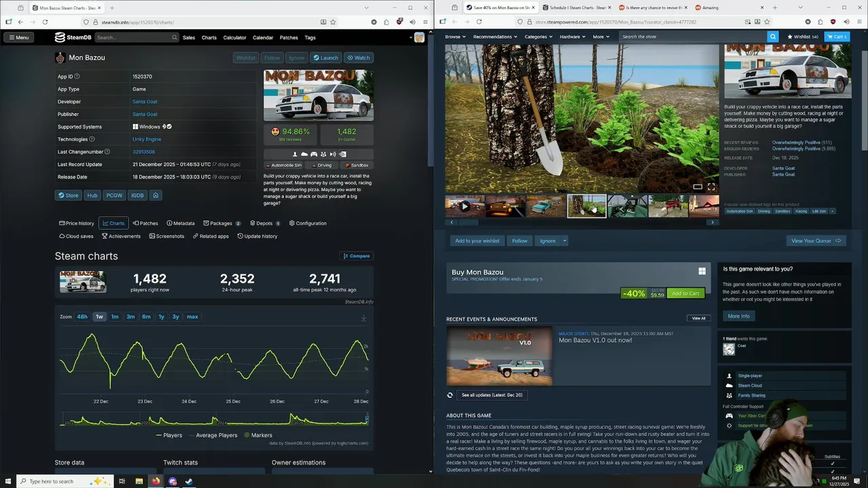
Task: Open the Steam Cart button
Action: pyautogui.click(x=836, y=37)
